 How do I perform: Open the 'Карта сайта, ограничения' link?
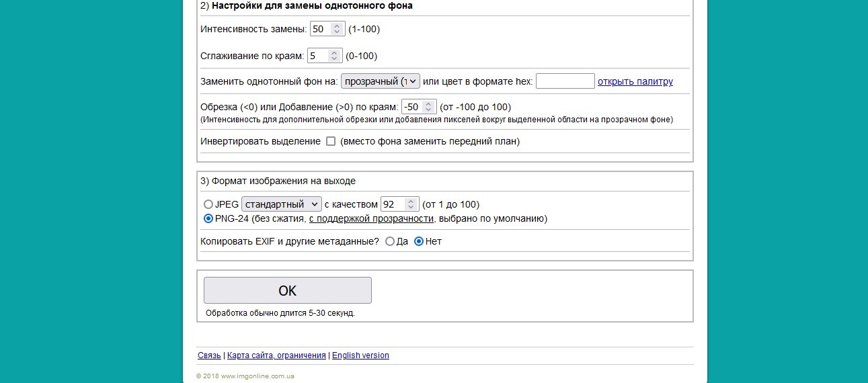click(276, 355)
